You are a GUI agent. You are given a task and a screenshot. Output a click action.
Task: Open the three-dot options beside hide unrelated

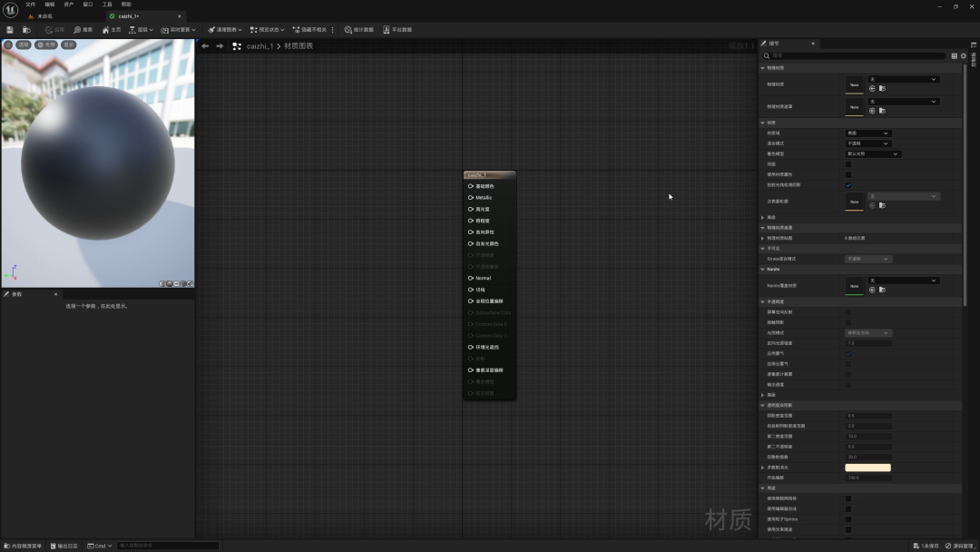pyautogui.click(x=332, y=29)
